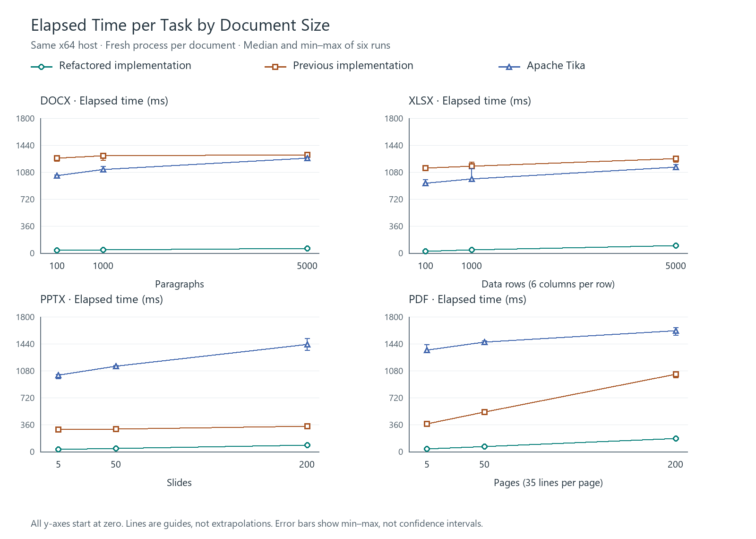Image resolution: width=756 pixels, height=539 pixels.
Task: Click the 5000 tick label on XLSX axis
Action: click(676, 266)
